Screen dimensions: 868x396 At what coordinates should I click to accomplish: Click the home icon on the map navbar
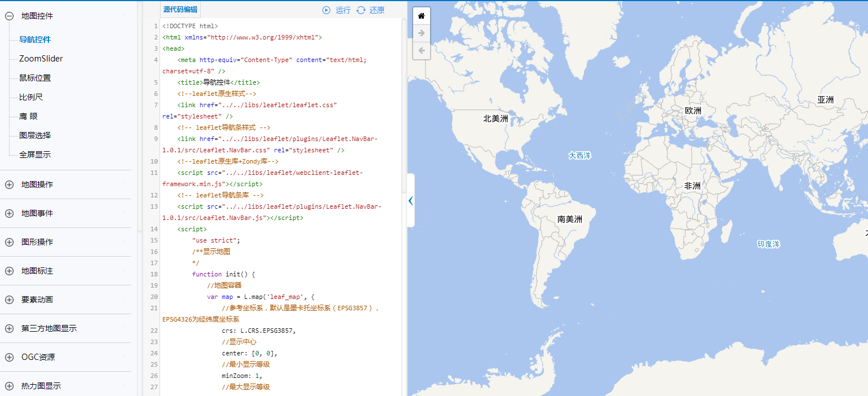pos(421,15)
